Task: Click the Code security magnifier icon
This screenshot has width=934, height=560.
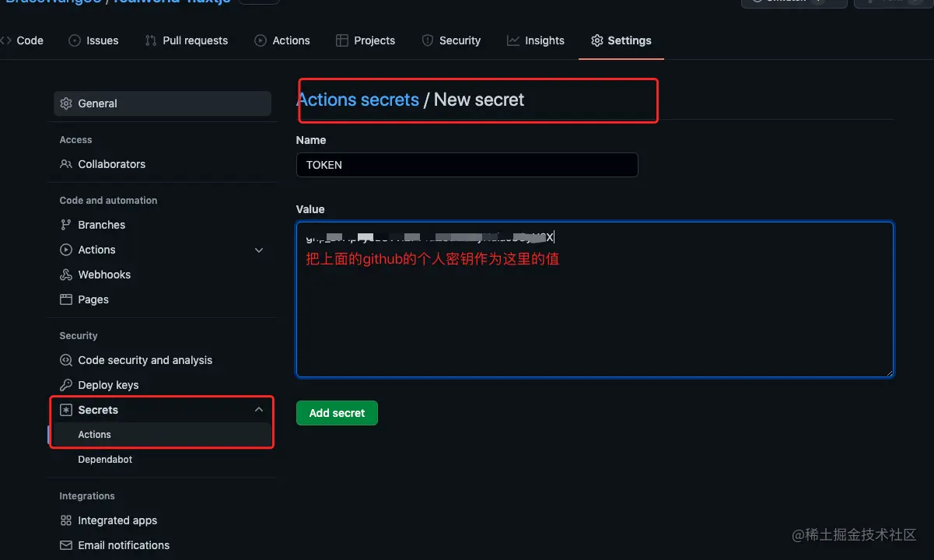Action: (66, 360)
